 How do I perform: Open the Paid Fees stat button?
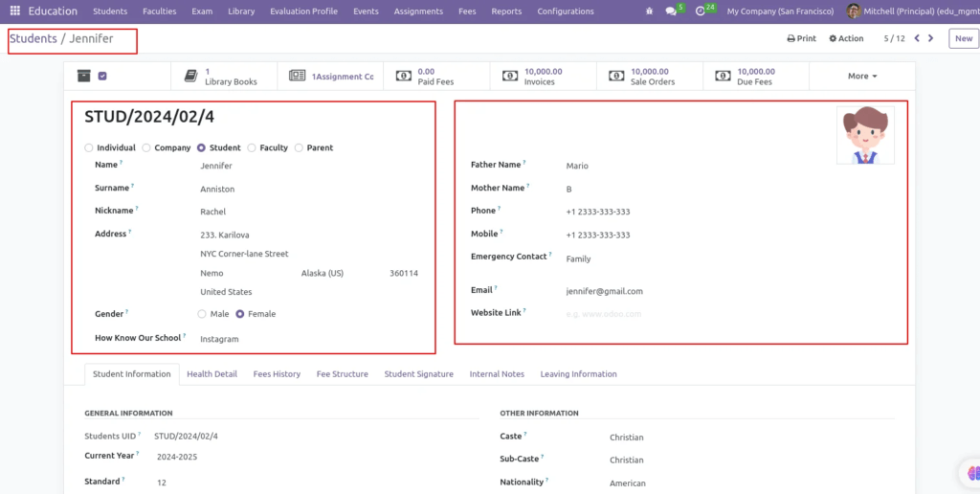coord(436,77)
